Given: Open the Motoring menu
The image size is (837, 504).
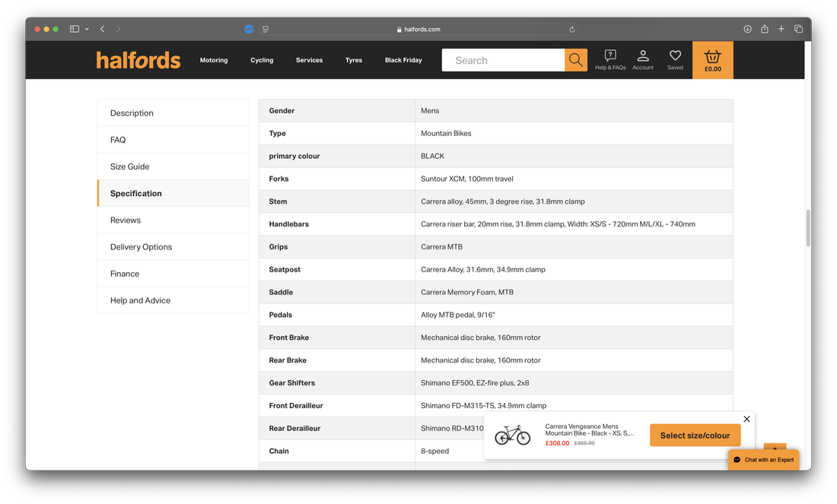Looking at the screenshot, I should (214, 60).
